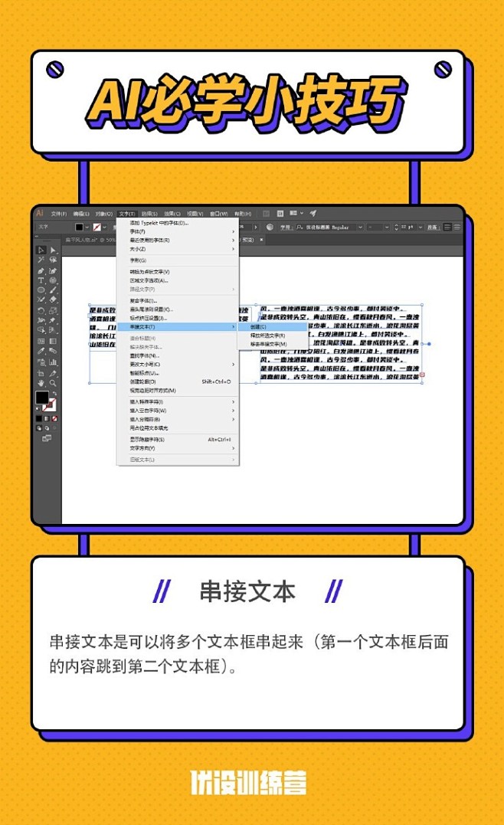Click 串接文本(T) menu entry
This screenshot has height=825, width=504.
(x=178, y=327)
